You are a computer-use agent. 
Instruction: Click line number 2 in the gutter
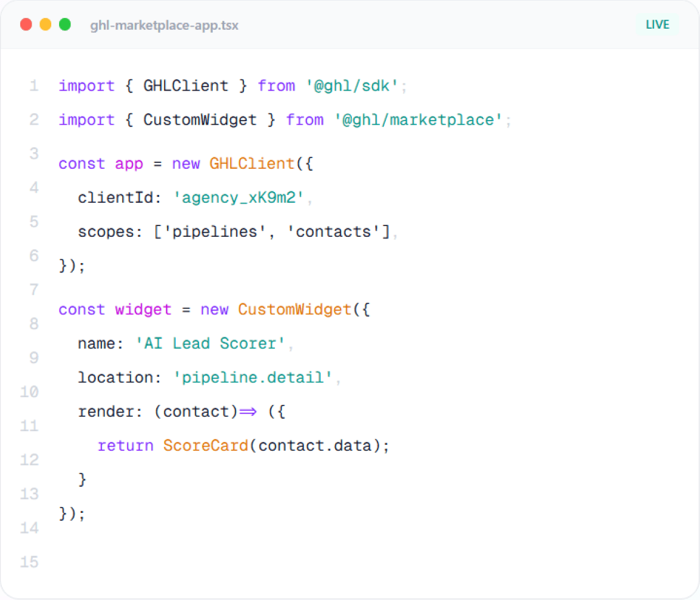[34, 119]
